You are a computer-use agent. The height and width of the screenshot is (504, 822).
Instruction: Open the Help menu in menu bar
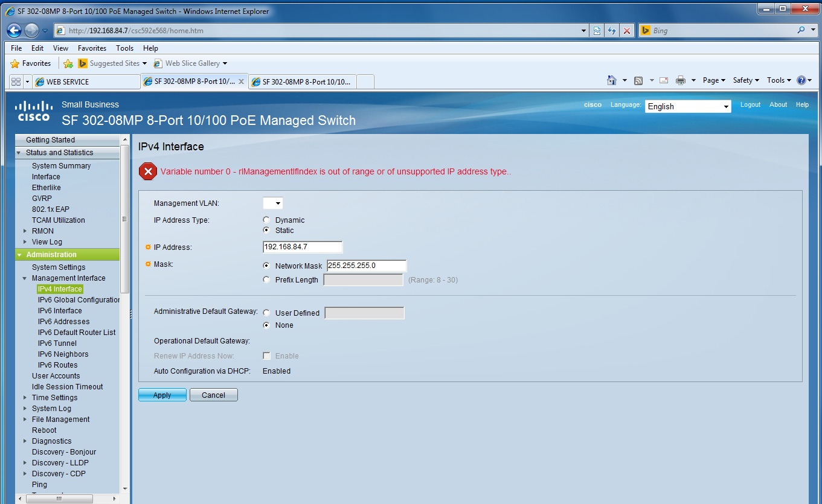click(x=150, y=48)
